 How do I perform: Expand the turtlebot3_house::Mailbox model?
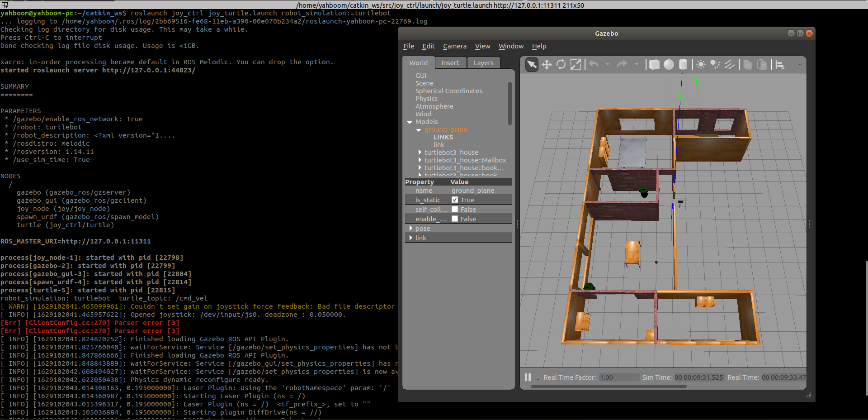pos(420,160)
